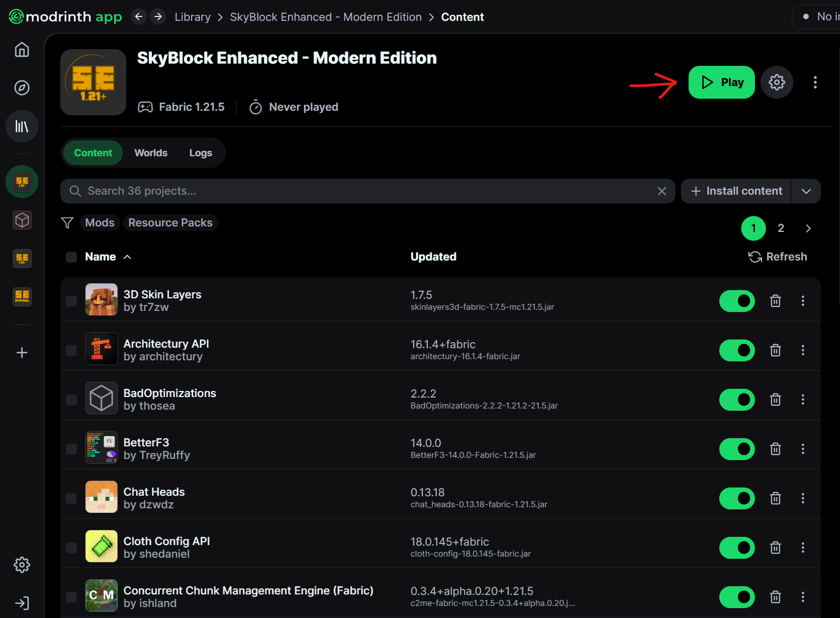Open the third SE 1.21 instance in sidebar
840x618 pixels.
click(x=22, y=258)
